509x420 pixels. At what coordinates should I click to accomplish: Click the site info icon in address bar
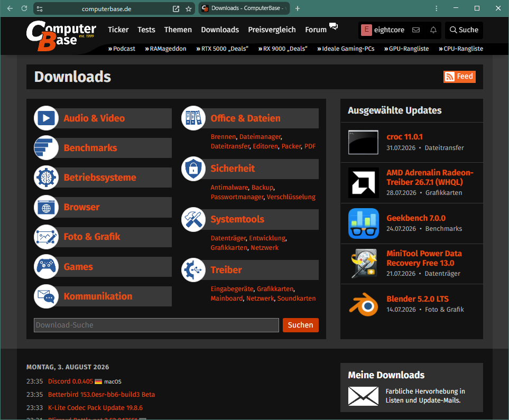pyautogui.click(x=40, y=9)
